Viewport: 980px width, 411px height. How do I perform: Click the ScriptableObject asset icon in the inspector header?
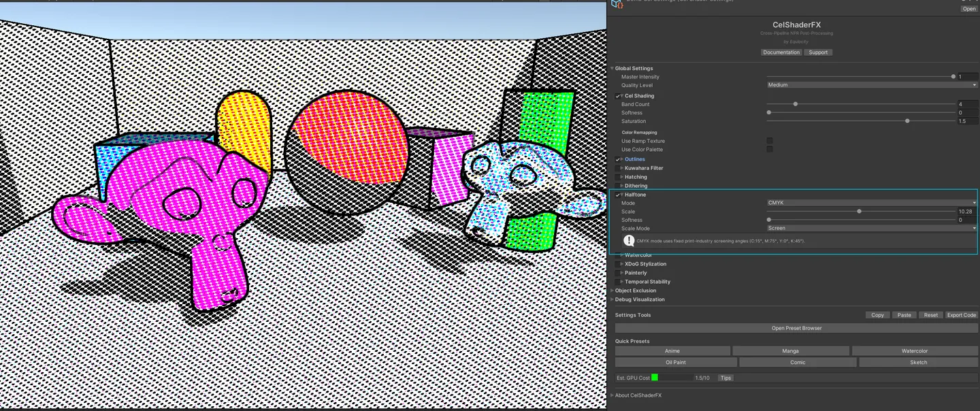pos(617,4)
